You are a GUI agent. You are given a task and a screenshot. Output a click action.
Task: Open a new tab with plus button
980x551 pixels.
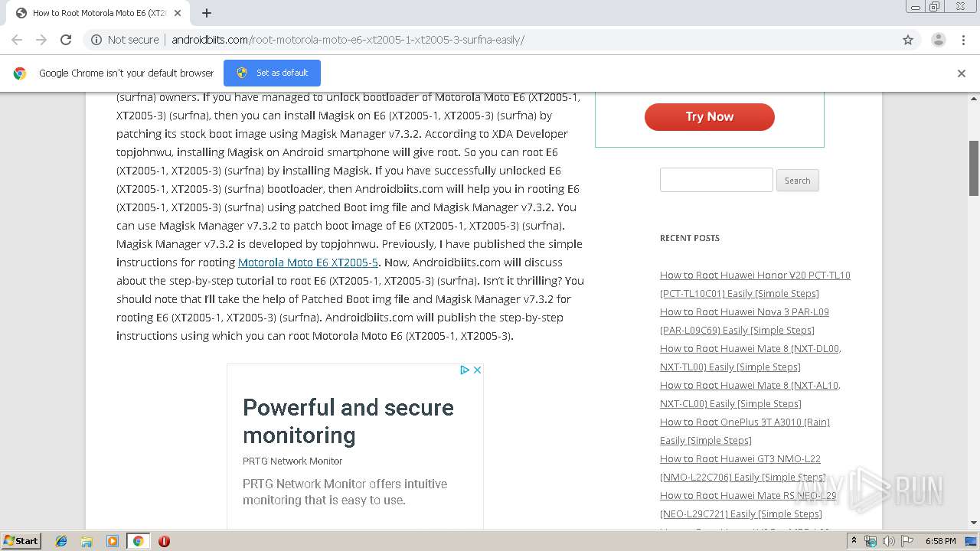(207, 13)
